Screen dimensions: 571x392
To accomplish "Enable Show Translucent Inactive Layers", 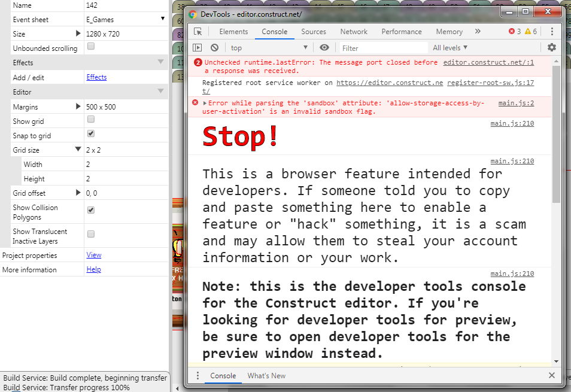I will point(91,234).
